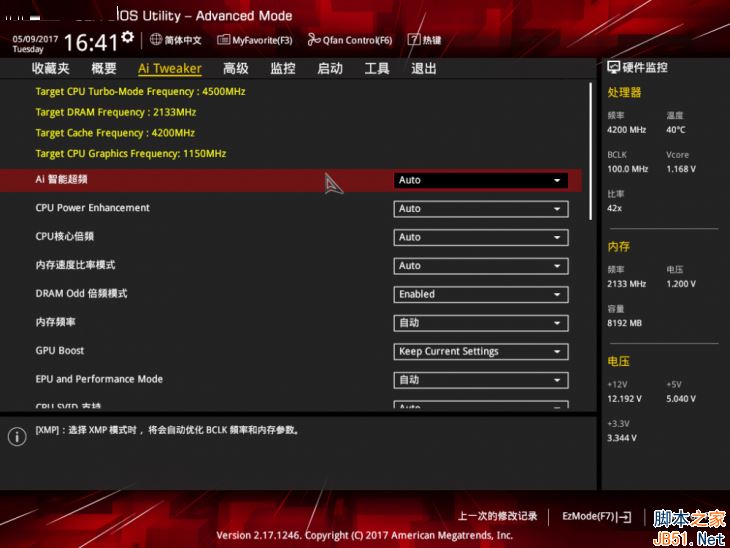Select the Ai 智能超频 row label
The width and height of the screenshot is (730, 548).
click(x=61, y=179)
